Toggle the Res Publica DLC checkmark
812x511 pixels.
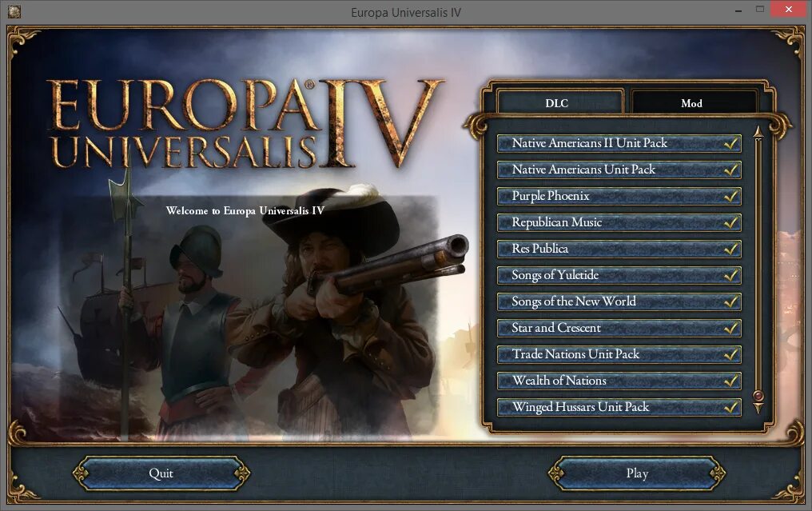730,249
